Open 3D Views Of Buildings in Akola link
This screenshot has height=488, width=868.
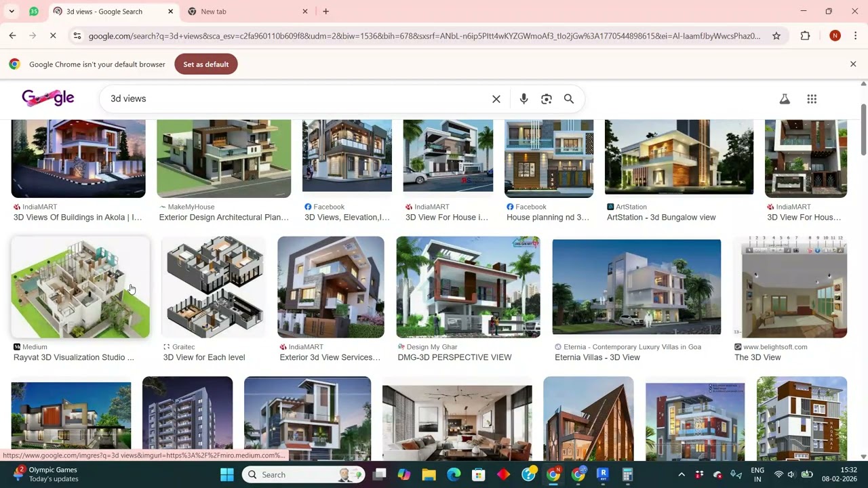[78, 218]
